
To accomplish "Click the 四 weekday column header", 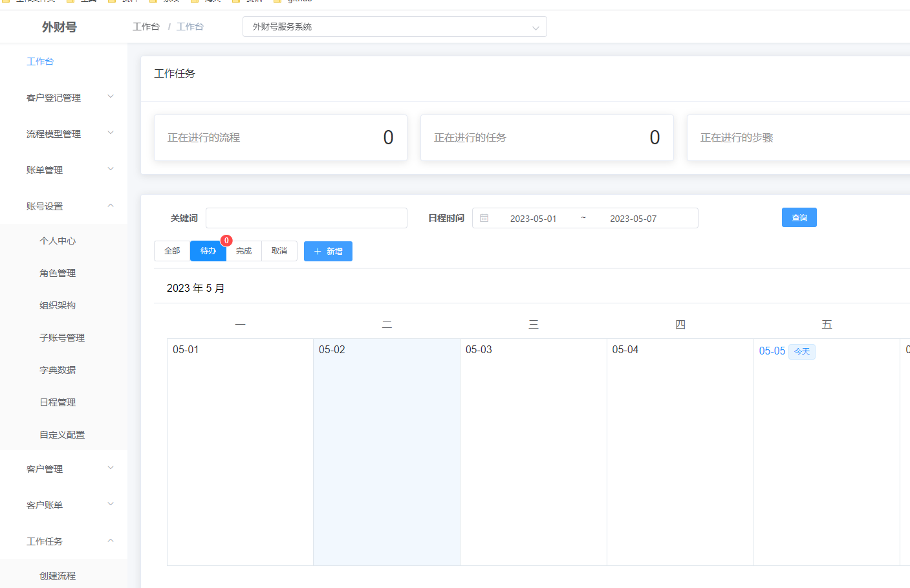I will pos(680,324).
